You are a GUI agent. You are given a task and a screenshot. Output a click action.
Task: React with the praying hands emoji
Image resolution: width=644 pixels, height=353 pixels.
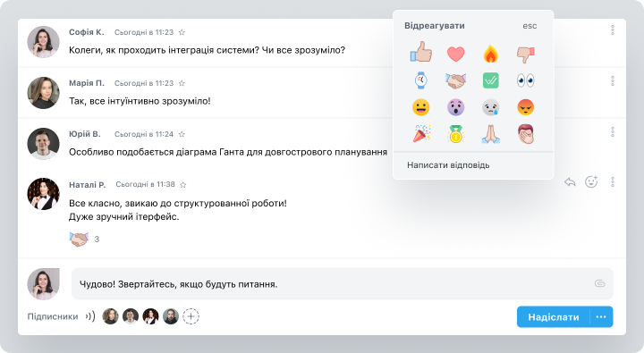(x=490, y=134)
